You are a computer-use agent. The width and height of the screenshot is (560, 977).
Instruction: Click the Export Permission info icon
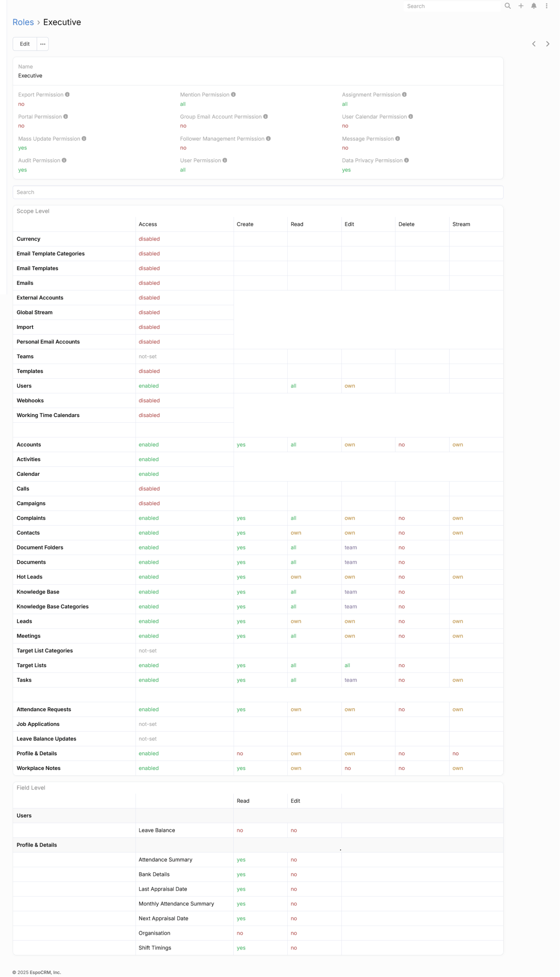pyautogui.click(x=67, y=95)
